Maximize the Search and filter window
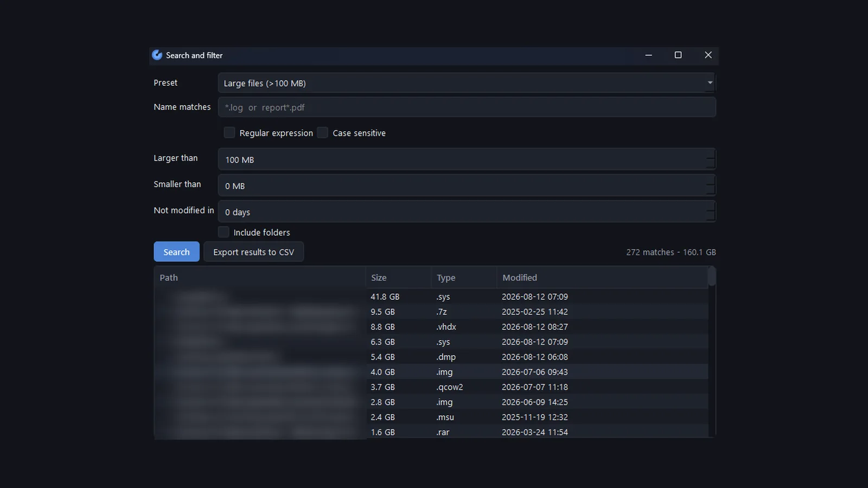 point(678,55)
